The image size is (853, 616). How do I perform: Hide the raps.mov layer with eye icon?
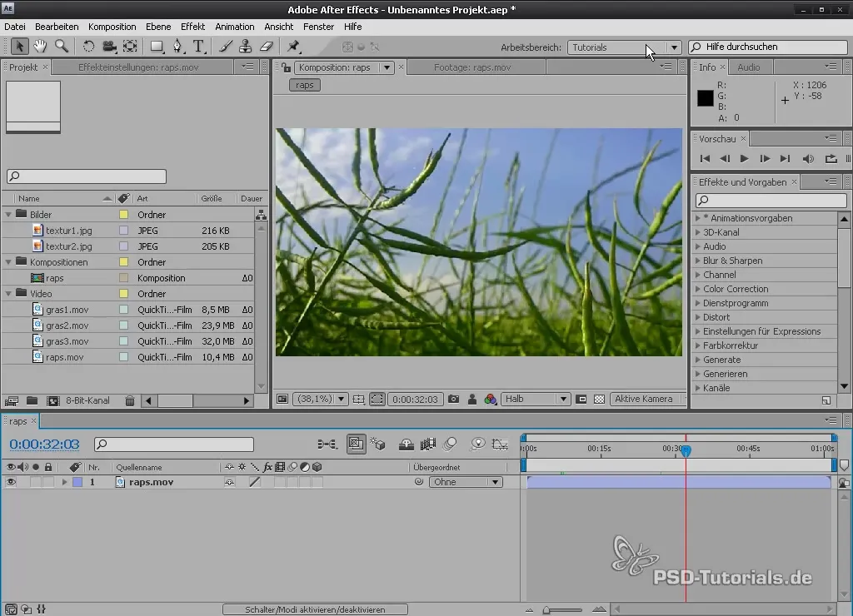pyautogui.click(x=11, y=482)
